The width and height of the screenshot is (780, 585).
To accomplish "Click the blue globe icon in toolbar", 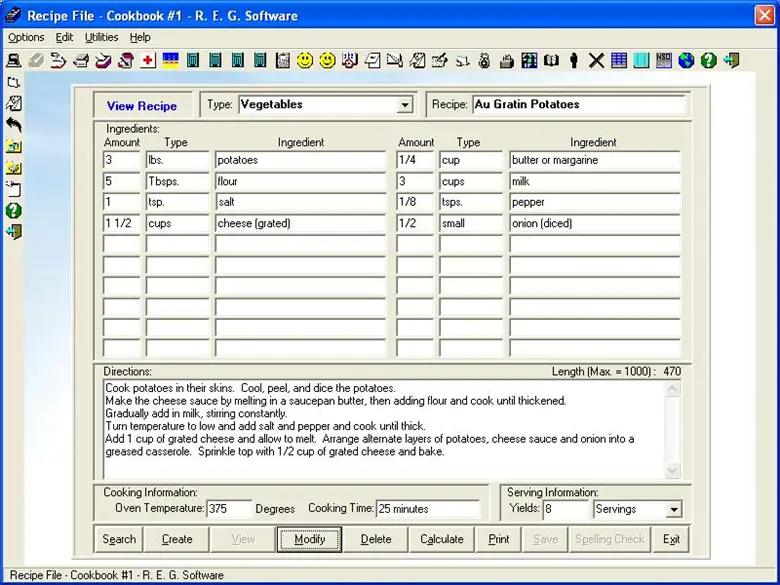I will (686, 61).
